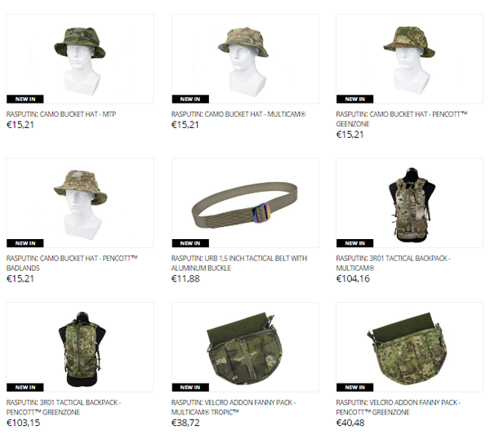This screenshot has width=490, height=448.
Task: Open the MTP camo bucket hat image
Action: point(80,59)
